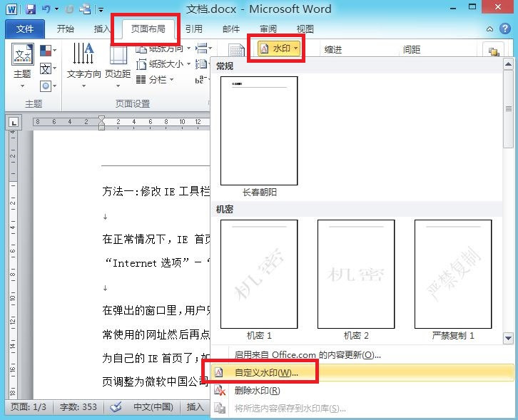Open the 主题 Themes gallery button
This screenshot has height=420, width=518.
(22, 66)
